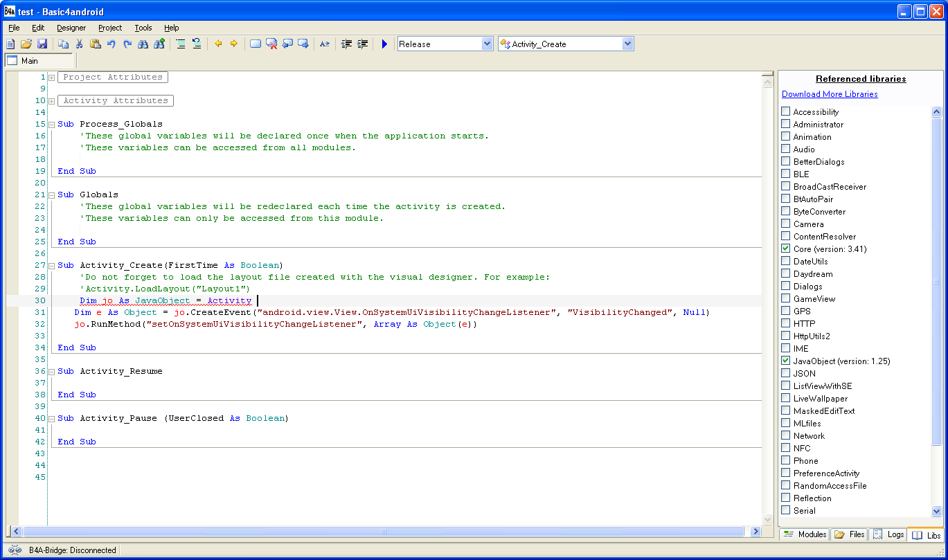
Task: Navigate backward with the yellow left arrow
Action: (x=218, y=44)
